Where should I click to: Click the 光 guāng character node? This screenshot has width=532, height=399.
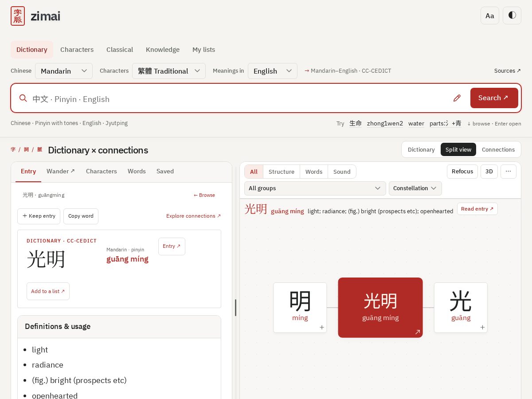[x=461, y=308]
